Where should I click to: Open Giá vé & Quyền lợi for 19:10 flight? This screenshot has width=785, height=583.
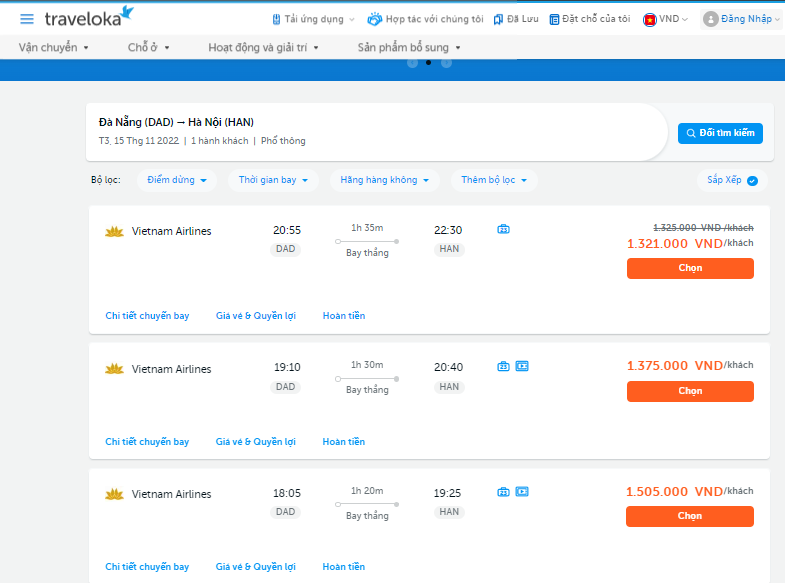pyautogui.click(x=256, y=442)
